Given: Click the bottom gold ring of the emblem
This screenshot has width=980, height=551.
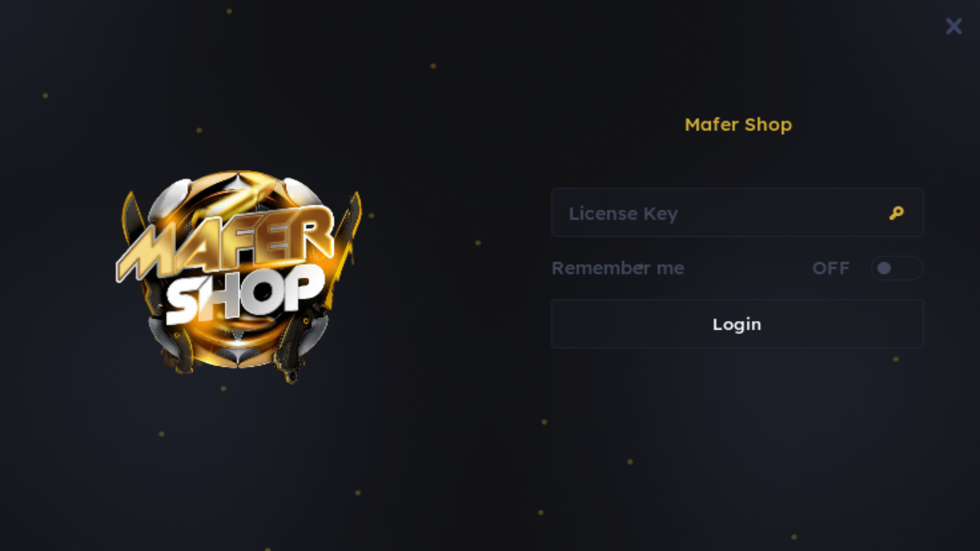Looking at the screenshot, I should [x=238, y=352].
